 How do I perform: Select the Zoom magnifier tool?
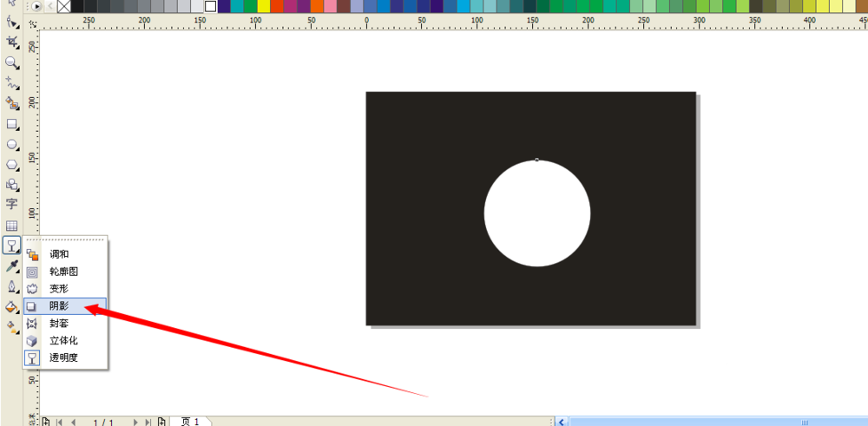11,63
